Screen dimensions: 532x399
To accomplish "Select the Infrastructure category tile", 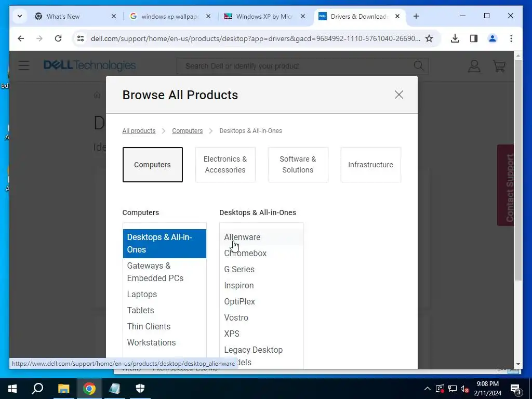I will (x=370, y=165).
